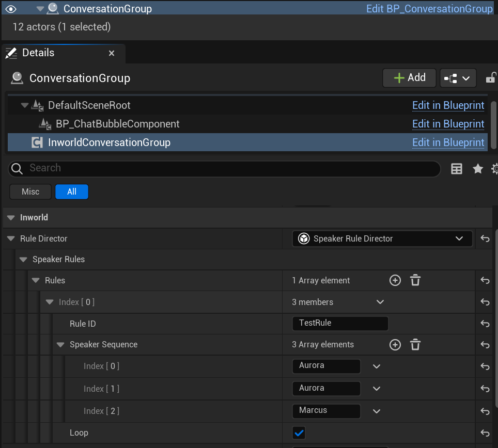
Task: Open the details view settings gear icon
Action: click(x=494, y=168)
